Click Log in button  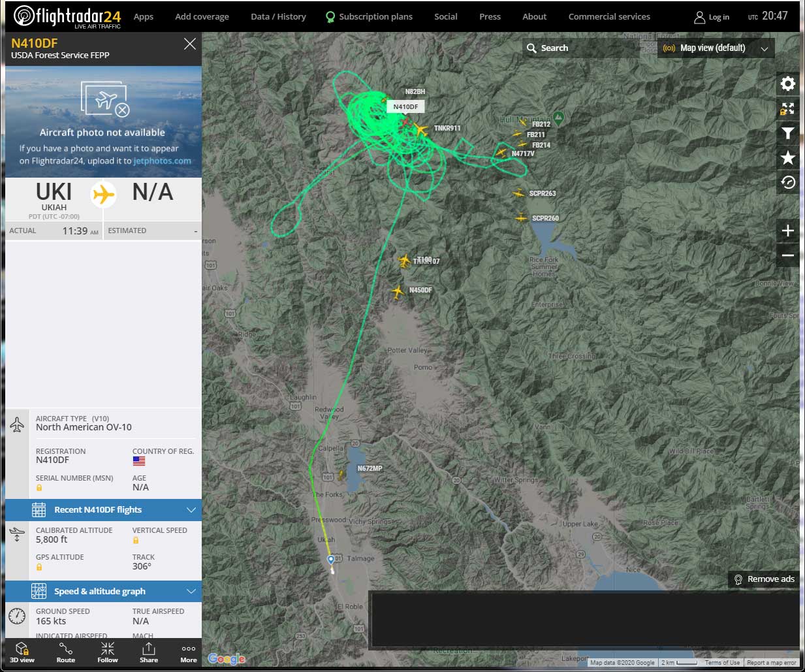(x=712, y=17)
